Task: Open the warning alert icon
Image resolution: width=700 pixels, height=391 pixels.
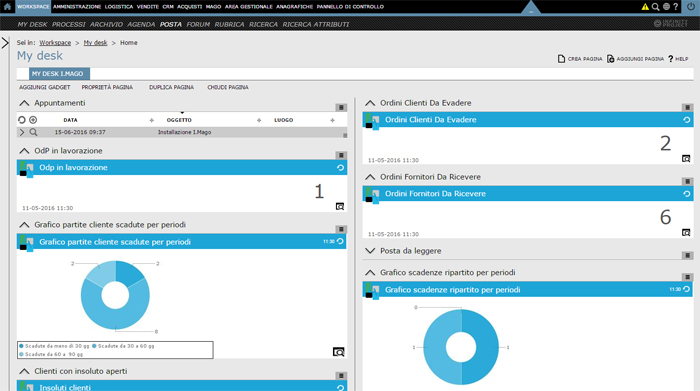Action: coord(645,7)
